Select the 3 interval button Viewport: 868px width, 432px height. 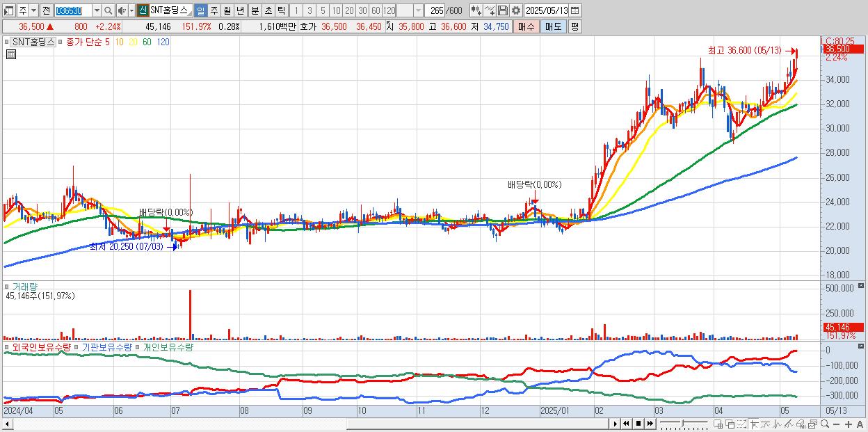click(x=310, y=10)
